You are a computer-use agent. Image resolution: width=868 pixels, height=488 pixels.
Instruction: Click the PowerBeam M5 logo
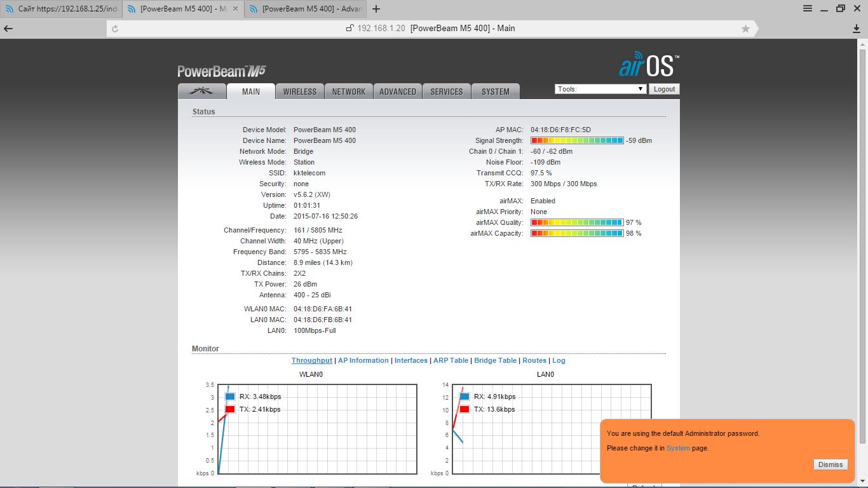221,71
